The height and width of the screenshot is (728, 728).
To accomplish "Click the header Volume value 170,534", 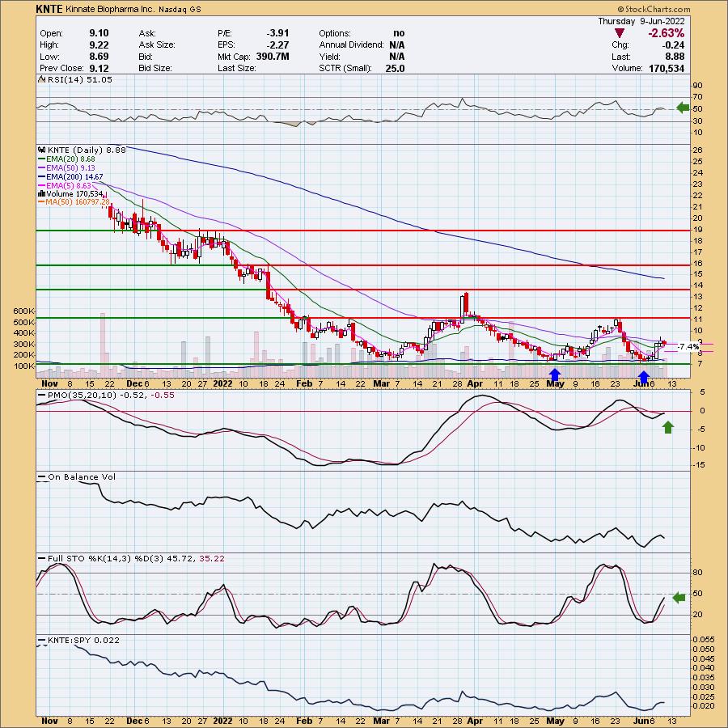I will pos(665,68).
